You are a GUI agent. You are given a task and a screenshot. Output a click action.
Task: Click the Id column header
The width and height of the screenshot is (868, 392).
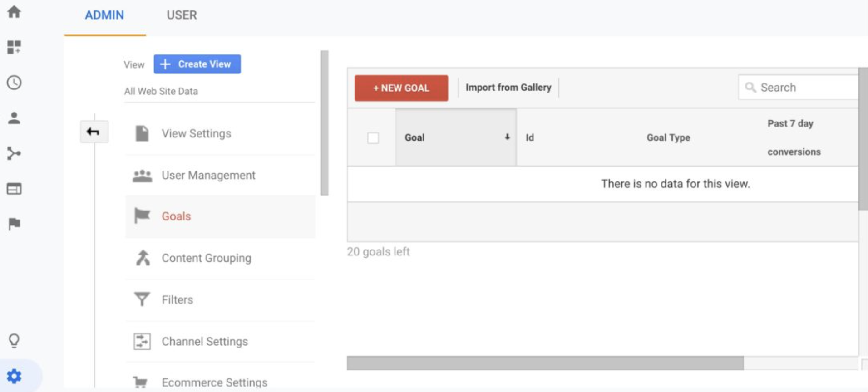click(x=530, y=137)
